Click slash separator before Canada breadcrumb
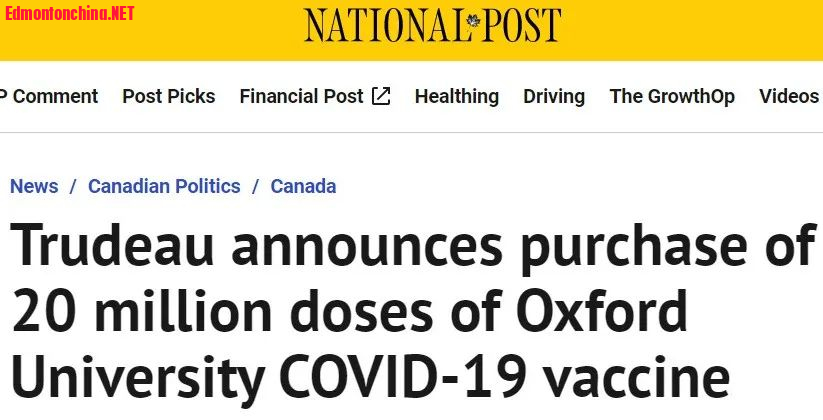823x420 pixels. point(256,186)
